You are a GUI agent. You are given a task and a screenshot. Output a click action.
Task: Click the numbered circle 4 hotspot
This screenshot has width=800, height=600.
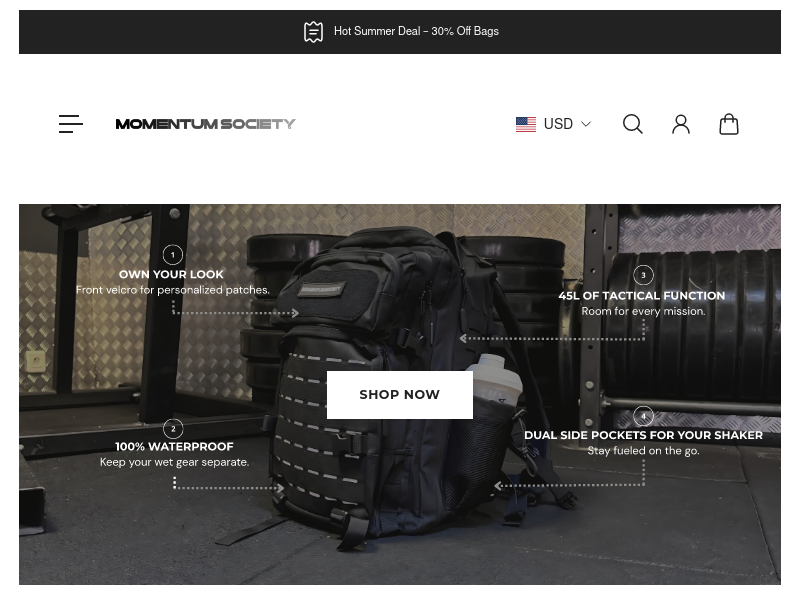[x=643, y=416]
